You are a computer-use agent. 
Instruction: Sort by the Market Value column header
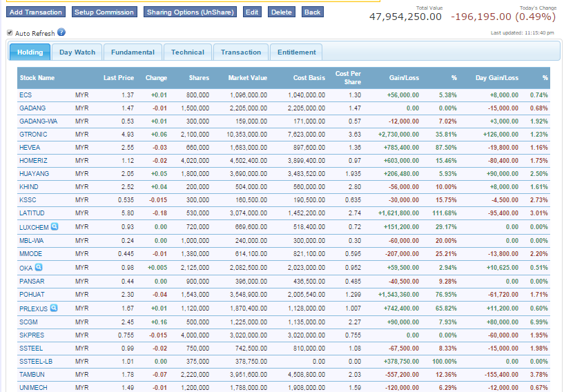248,78
